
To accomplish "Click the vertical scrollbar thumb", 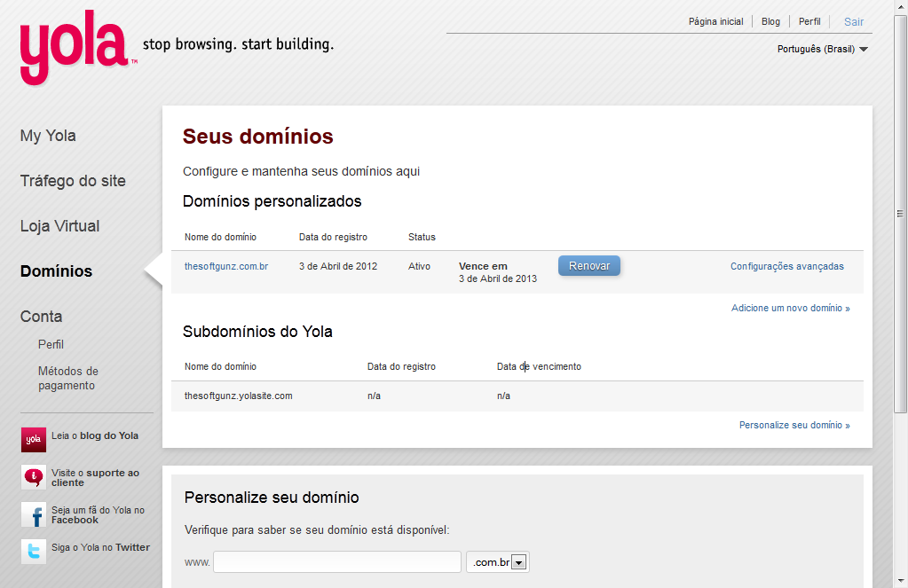I will (x=900, y=214).
